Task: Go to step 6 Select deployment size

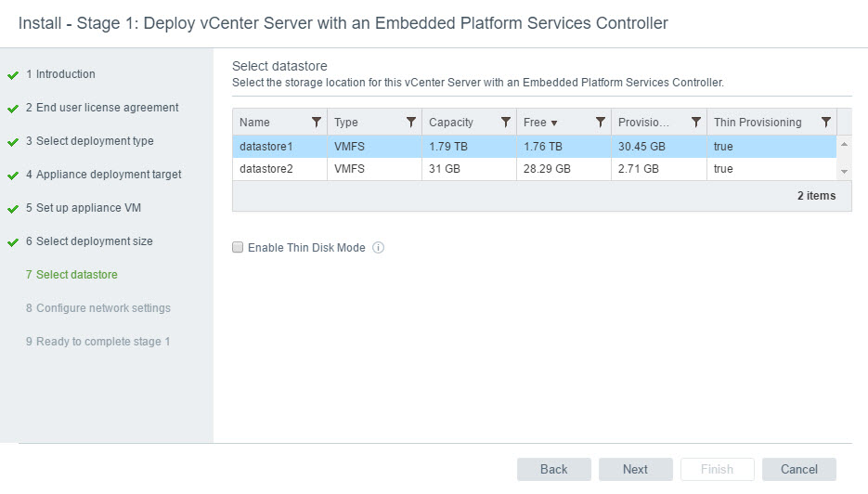Action: pos(94,241)
